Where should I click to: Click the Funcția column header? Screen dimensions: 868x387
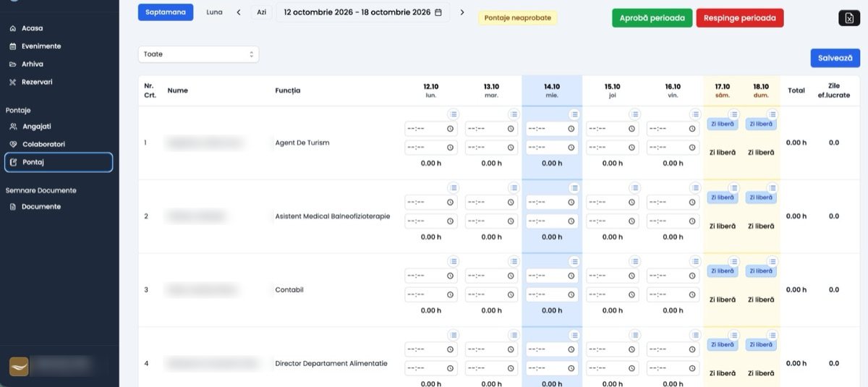[288, 90]
